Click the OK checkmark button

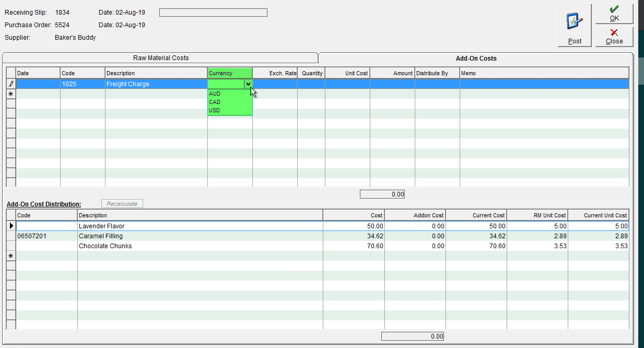pos(614,14)
